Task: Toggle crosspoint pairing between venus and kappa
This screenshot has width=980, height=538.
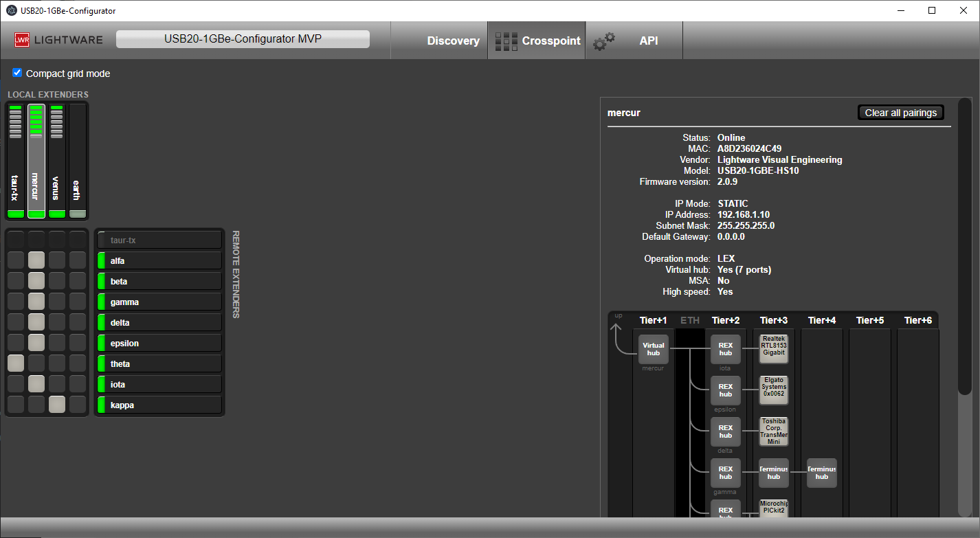Action: (x=57, y=405)
